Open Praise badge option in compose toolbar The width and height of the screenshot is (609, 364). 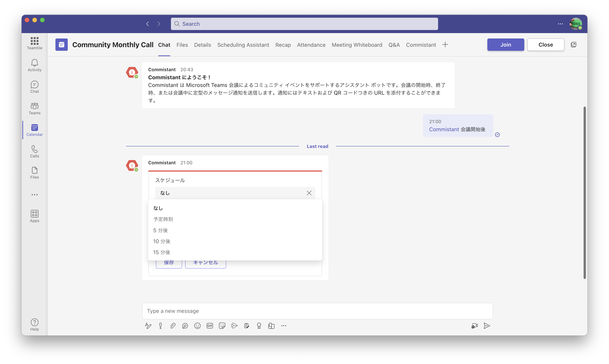tap(259, 326)
